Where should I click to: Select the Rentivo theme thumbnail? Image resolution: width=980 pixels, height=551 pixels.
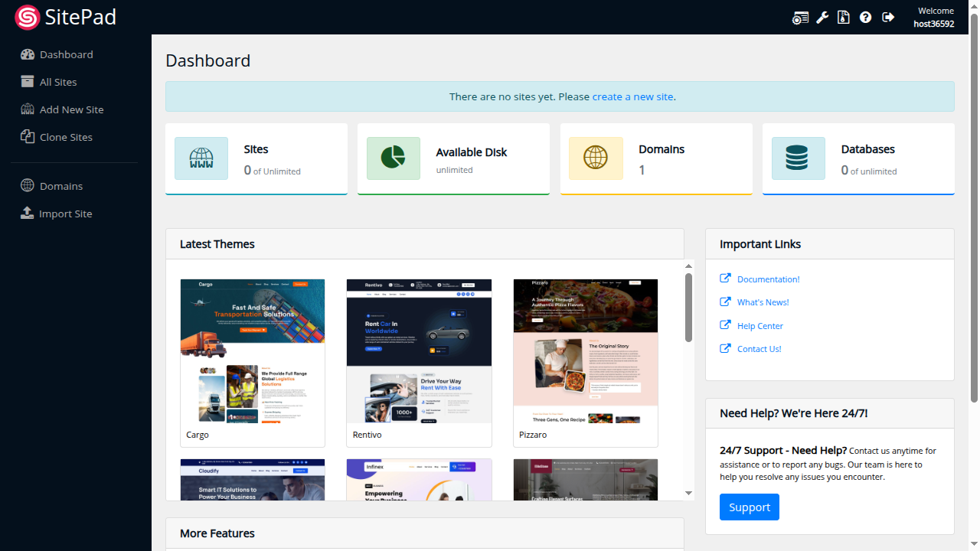pos(420,351)
